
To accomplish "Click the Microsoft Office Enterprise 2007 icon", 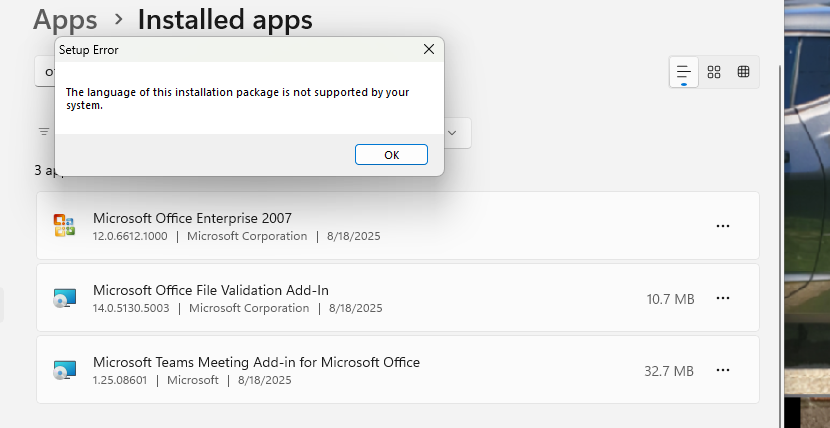I will click(x=64, y=226).
